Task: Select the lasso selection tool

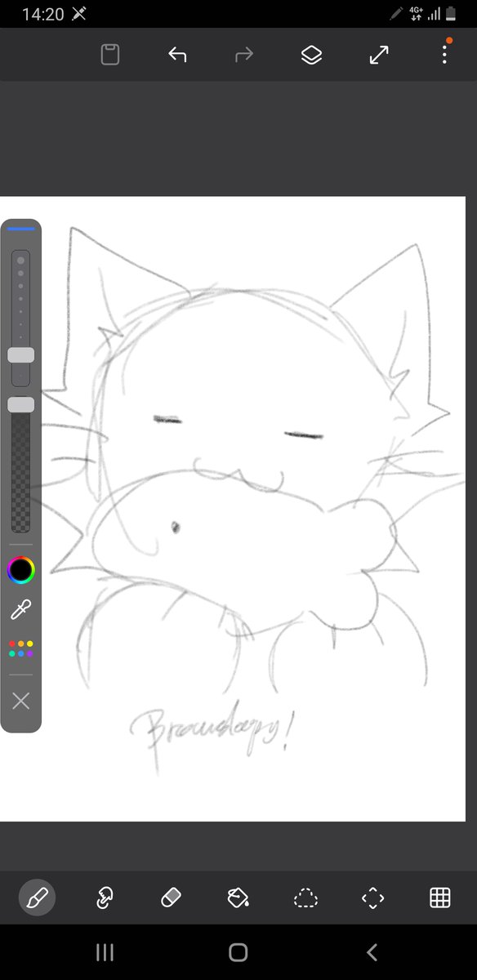Action: coord(305,898)
